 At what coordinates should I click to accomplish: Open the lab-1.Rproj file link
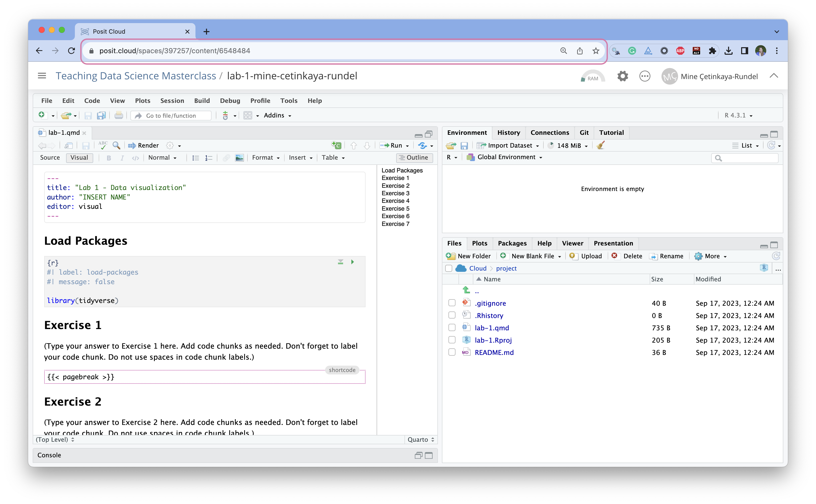point(493,340)
